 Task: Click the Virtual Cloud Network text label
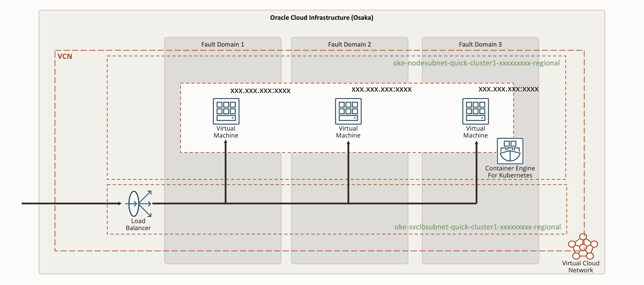coord(581,267)
